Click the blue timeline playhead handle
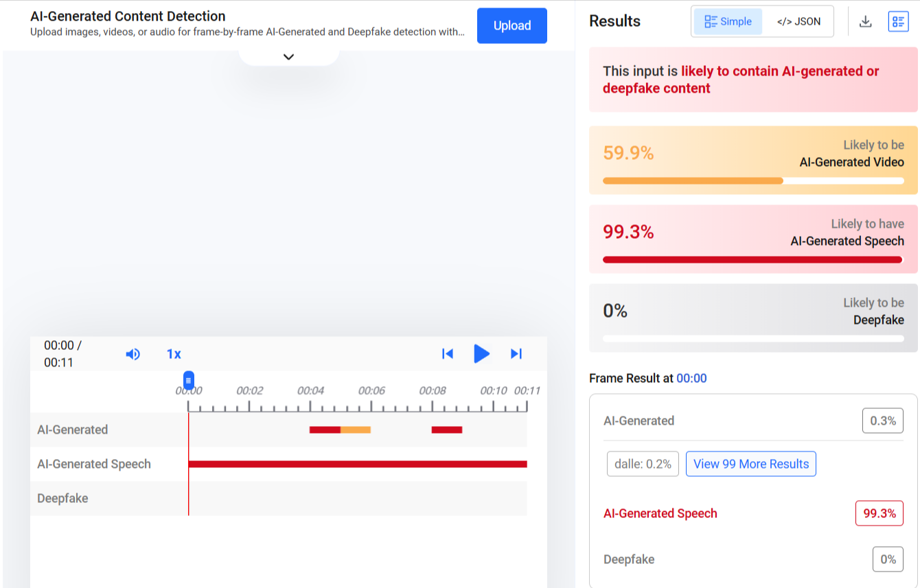 pos(189,380)
